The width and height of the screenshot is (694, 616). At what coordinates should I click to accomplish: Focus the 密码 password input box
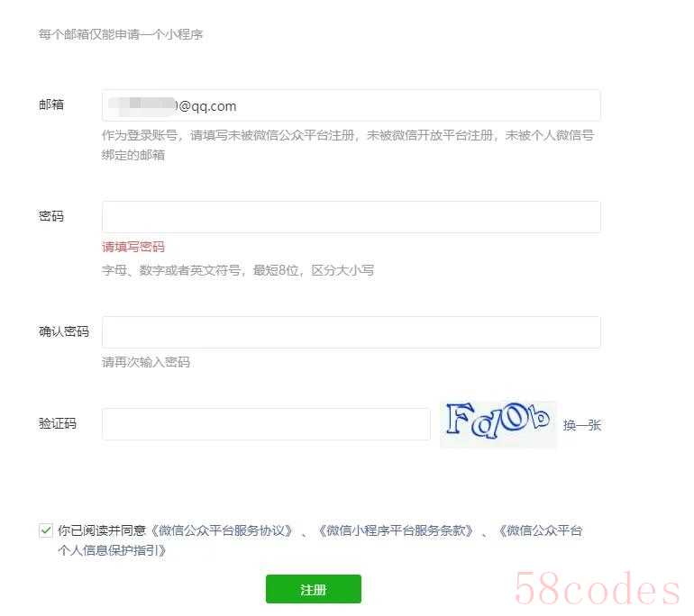tap(351, 217)
